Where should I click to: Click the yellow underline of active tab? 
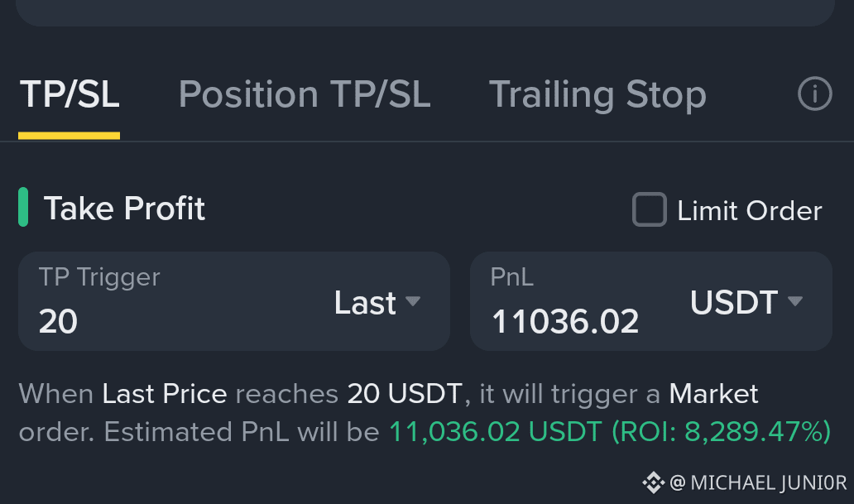click(x=70, y=136)
